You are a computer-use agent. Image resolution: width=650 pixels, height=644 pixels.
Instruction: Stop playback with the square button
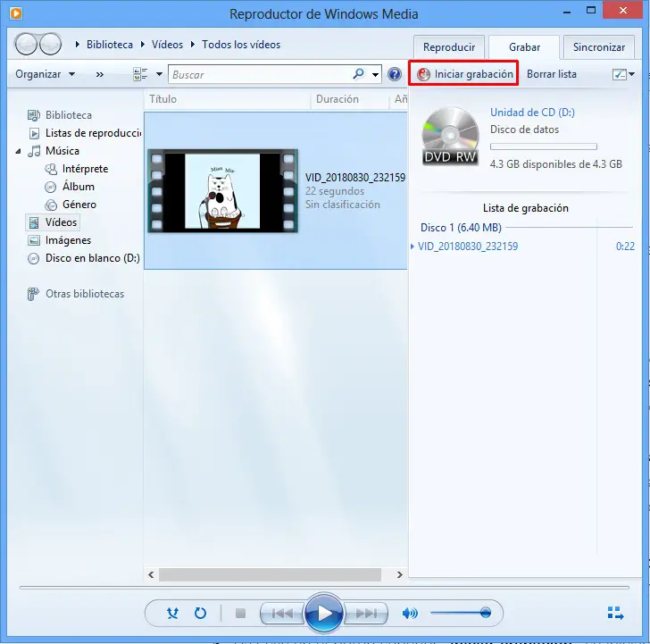point(240,613)
